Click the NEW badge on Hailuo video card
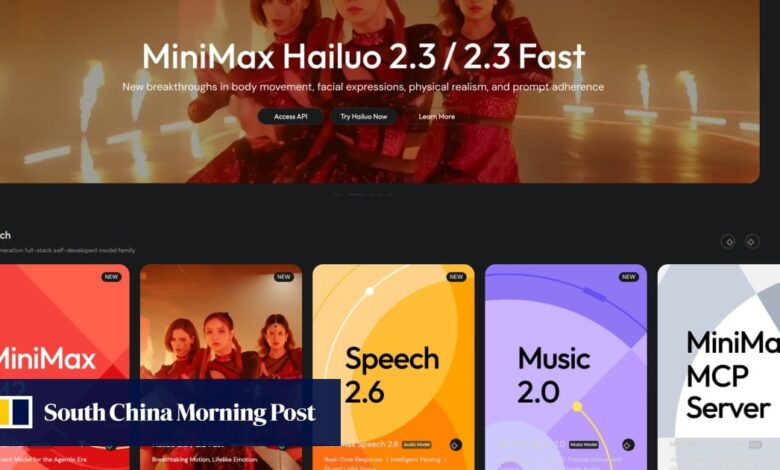Screen dimensions: 780x470 coord(284,277)
